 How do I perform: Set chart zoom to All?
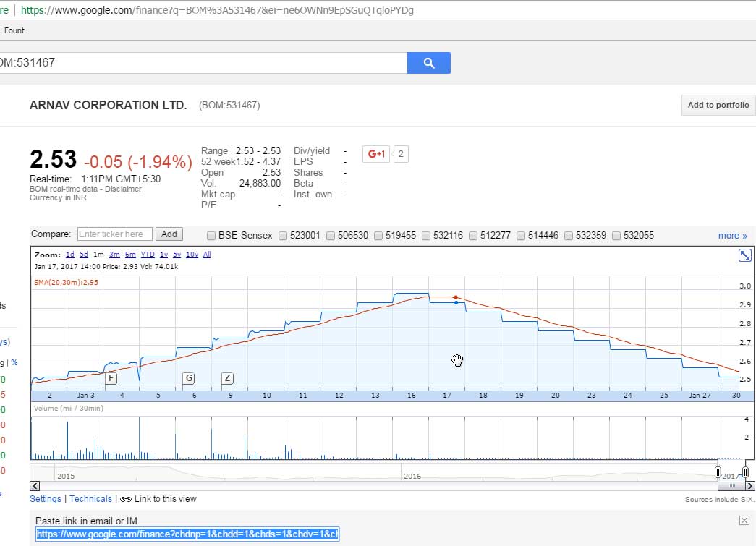(207, 255)
